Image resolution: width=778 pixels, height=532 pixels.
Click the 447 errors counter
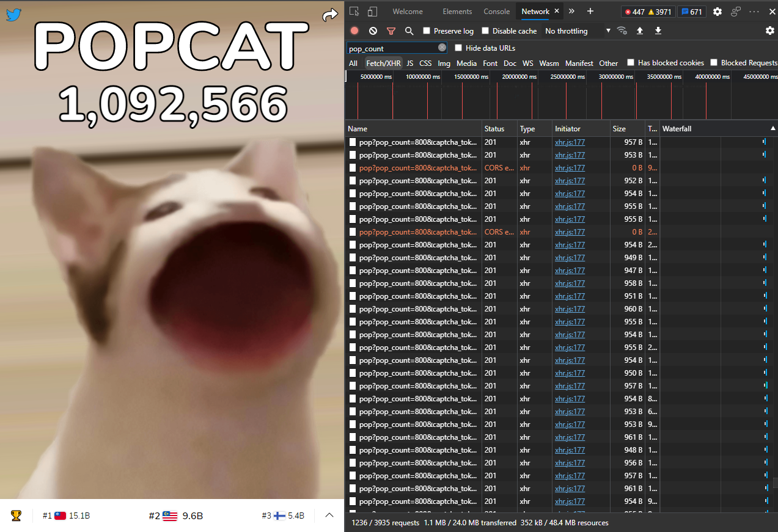click(634, 12)
